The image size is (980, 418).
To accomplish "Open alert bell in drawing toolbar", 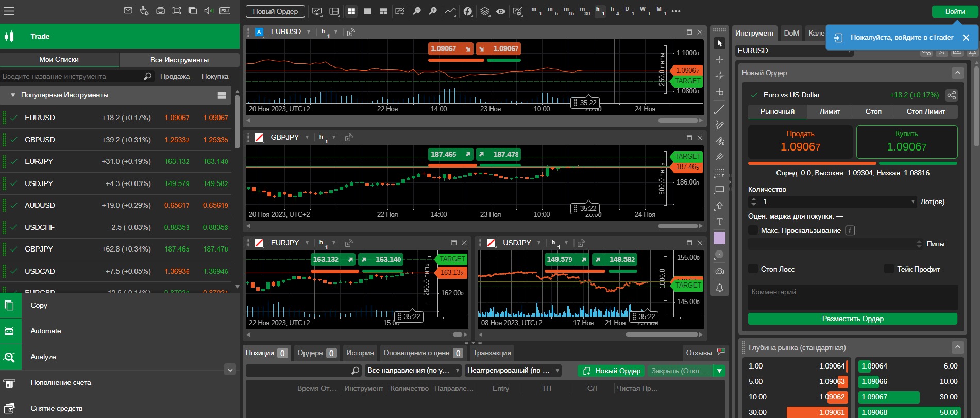I will [720, 288].
